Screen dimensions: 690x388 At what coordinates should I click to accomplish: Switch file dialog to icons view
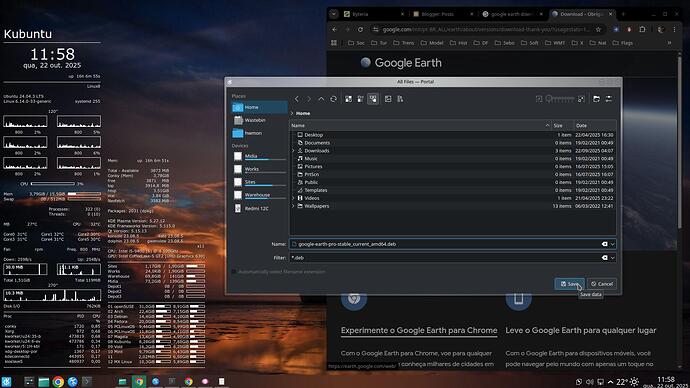(x=349, y=99)
